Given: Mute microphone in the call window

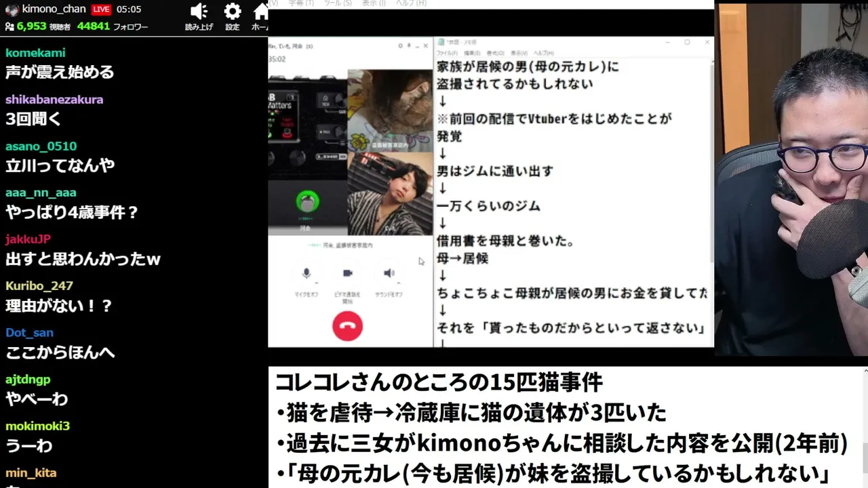Looking at the screenshot, I should pos(307,273).
